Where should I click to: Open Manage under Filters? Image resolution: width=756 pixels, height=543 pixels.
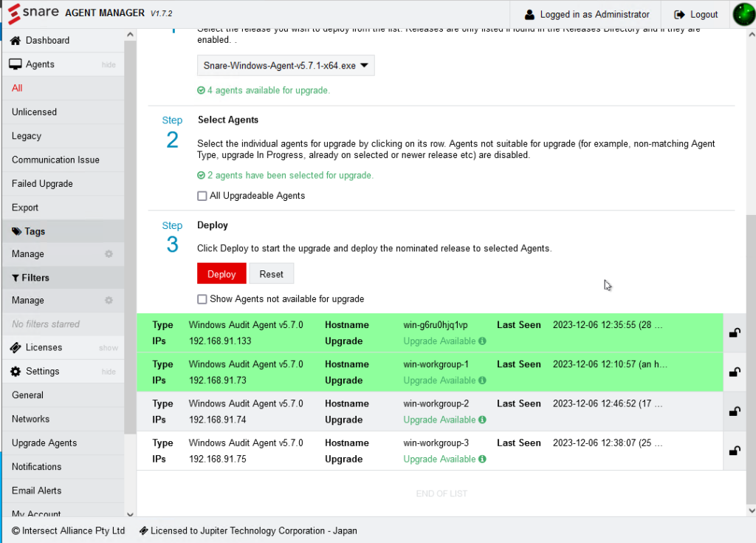click(x=63, y=300)
